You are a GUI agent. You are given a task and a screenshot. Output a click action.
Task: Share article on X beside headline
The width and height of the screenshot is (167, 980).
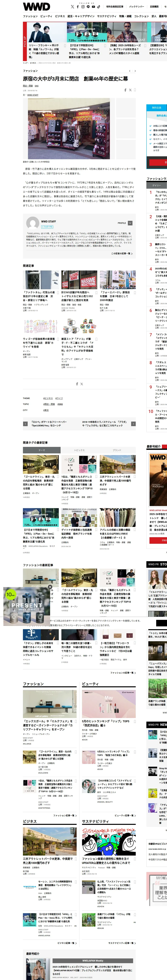pos(130,90)
